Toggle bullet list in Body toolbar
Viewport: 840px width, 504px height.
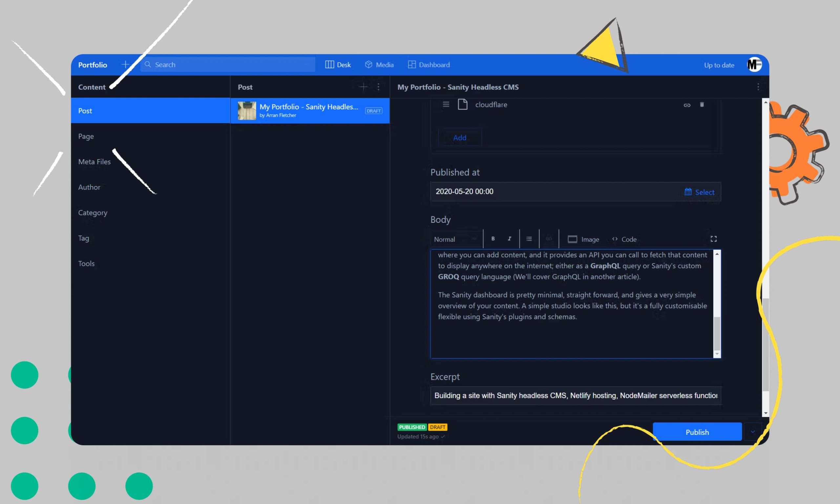tap(529, 239)
